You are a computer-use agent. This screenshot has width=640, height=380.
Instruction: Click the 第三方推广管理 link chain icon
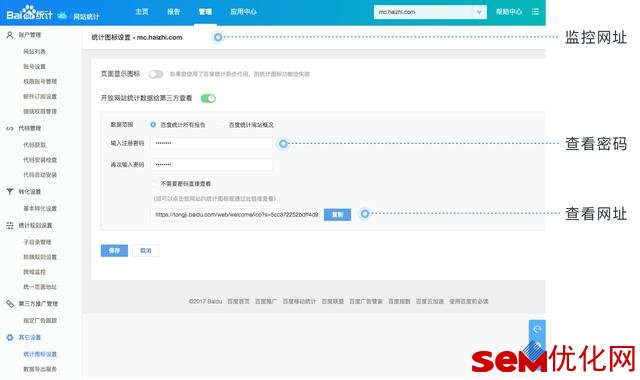pyautogui.click(x=10, y=304)
